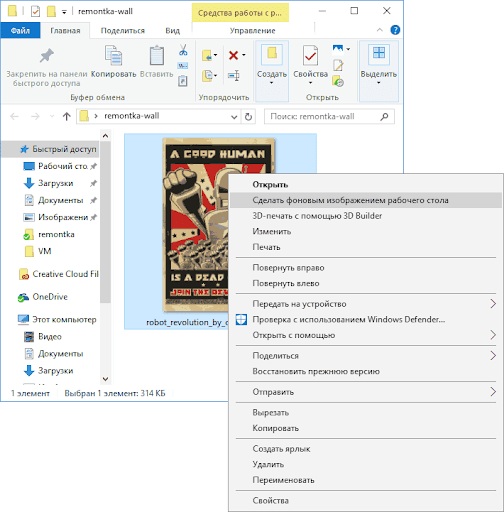The height and width of the screenshot is (512, 504).
Task: Click the red Delete X icon
Action: tap(233, 55)
